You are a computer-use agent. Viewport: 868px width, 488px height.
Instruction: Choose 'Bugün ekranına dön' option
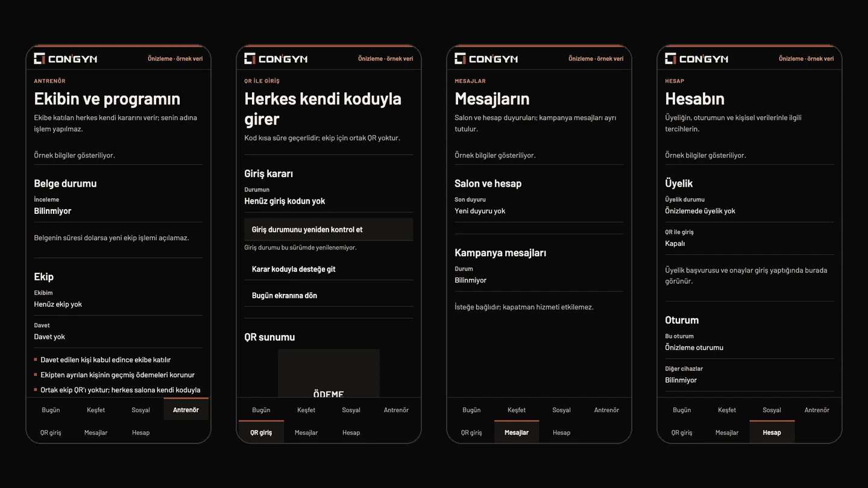click(329, 295)
